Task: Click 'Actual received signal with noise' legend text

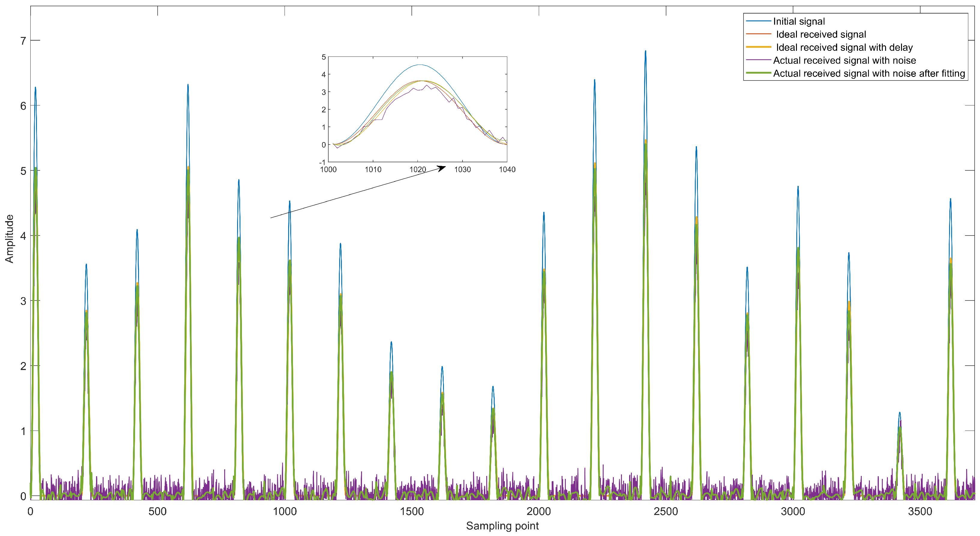Action: click(844, 60)
